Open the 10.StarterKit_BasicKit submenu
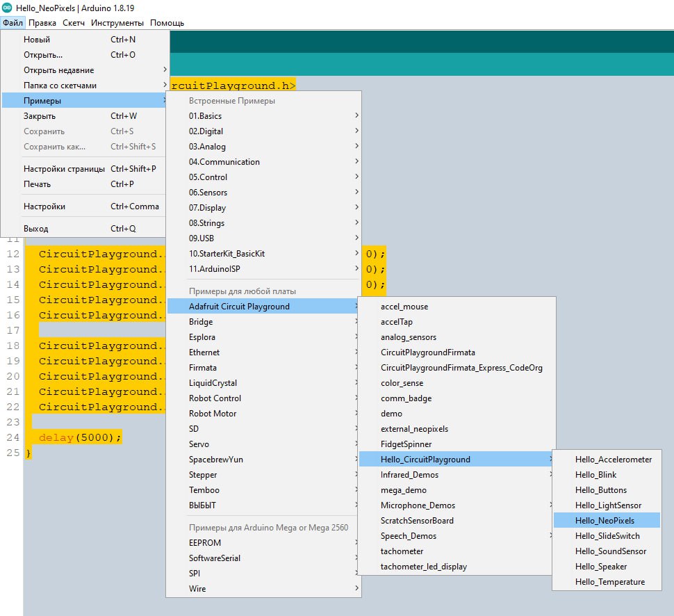This screenshot has height=616, width=674. (263, 253)
